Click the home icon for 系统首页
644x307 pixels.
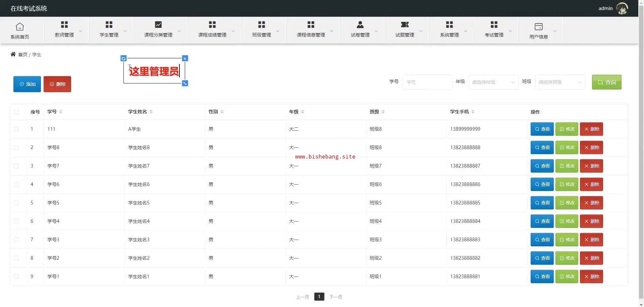point(20,26)
